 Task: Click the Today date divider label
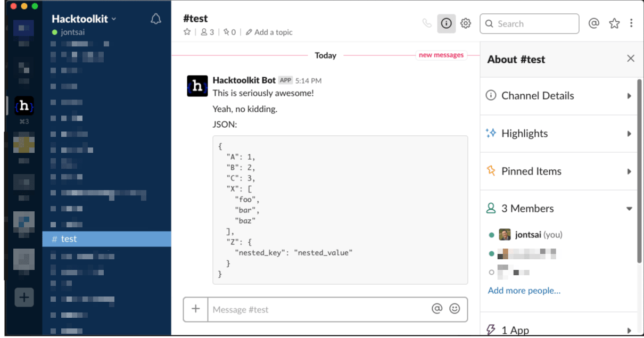pos(326,55)
